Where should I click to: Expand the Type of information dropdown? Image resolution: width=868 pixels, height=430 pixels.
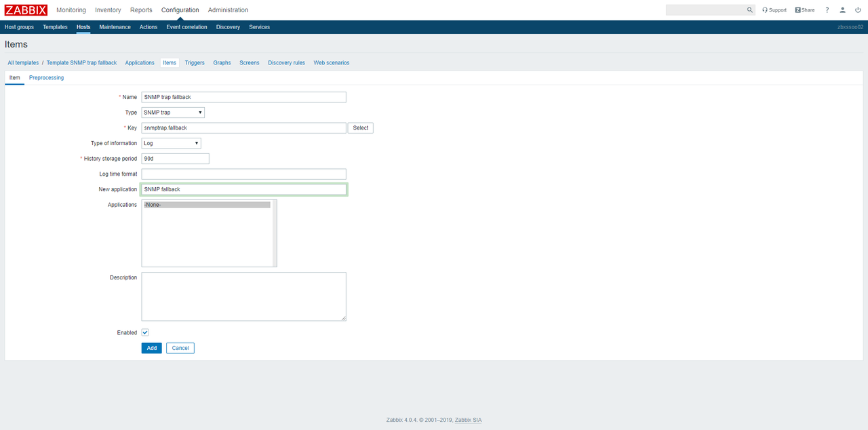click(171, 143)
